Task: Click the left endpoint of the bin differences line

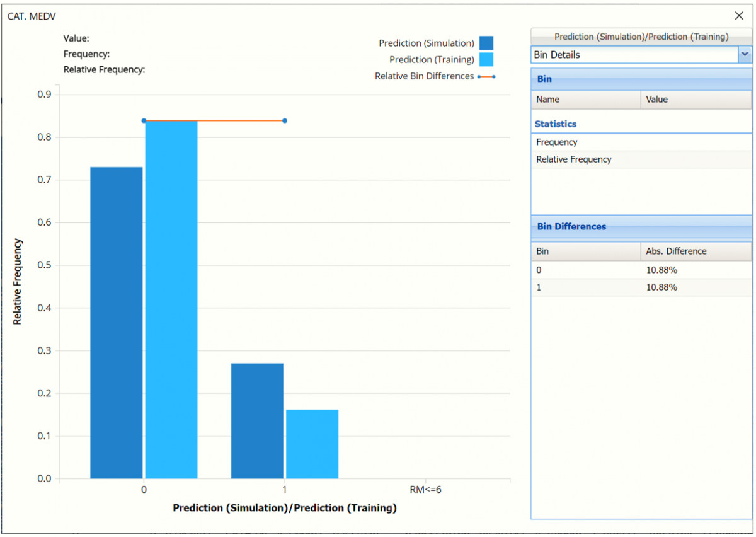Action: (144, 120)
